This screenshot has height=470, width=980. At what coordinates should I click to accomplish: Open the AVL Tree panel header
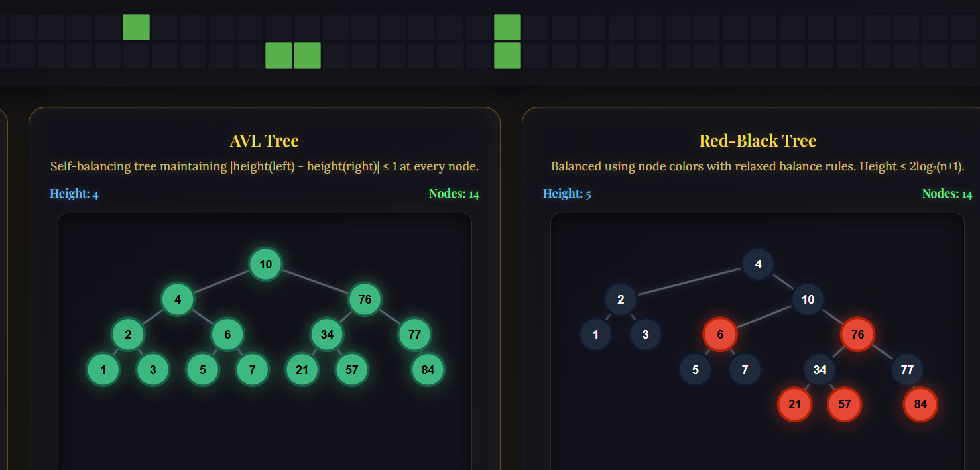265,141
